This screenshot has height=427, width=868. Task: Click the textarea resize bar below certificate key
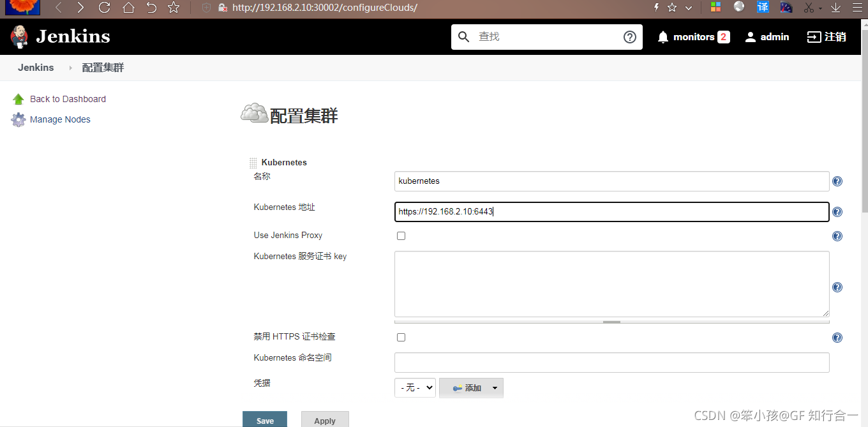(611, 322)
